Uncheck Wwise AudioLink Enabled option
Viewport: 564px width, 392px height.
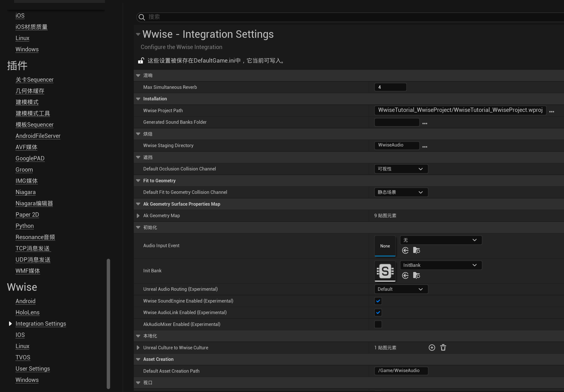pyautogui.click(x=378, y=312)
